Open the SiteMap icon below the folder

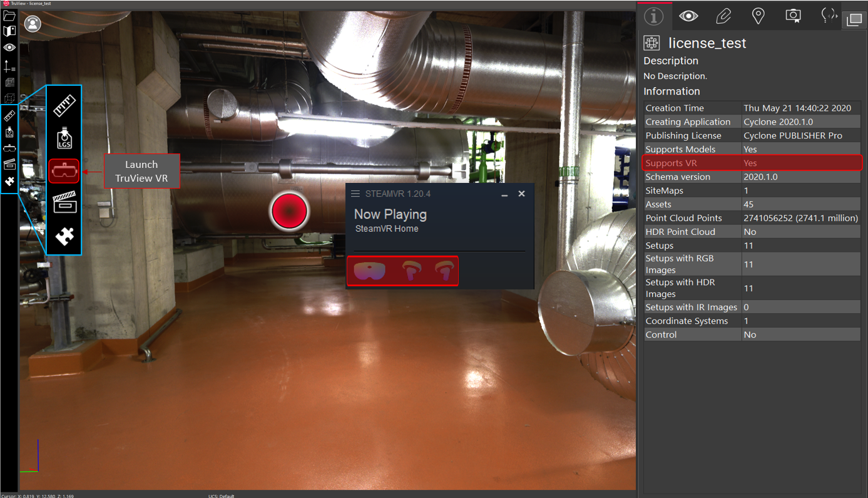[9, 31]
